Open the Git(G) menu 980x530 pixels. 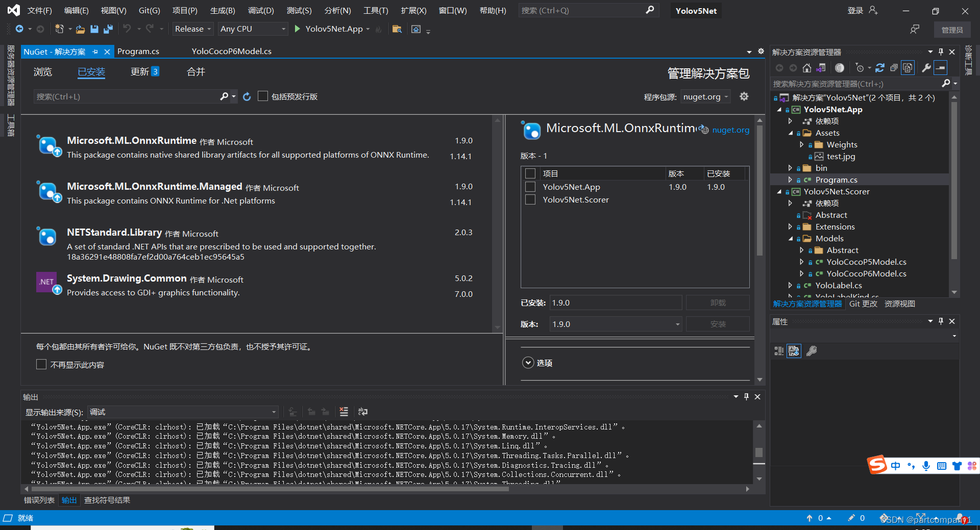click(x=149, y=11)
